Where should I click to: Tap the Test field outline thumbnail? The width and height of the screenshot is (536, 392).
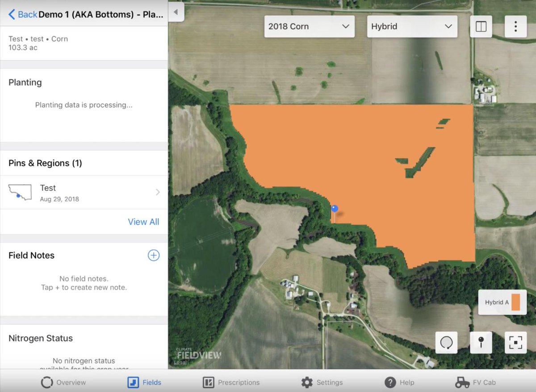click(x=20, y=192)
